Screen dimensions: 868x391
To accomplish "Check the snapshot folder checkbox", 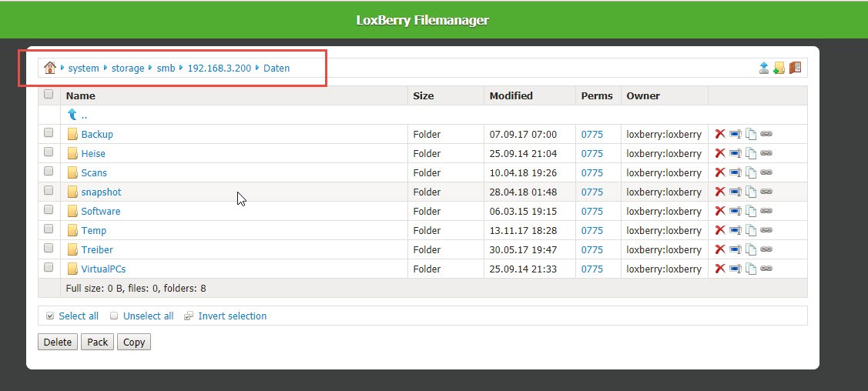I will pyautogui.click(x=49, y=190).
